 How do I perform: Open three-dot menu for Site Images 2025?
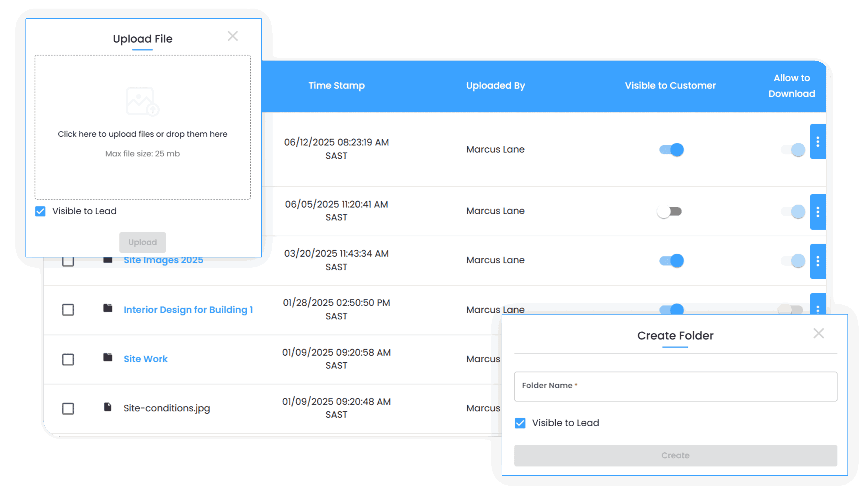[x=818, y=261]
